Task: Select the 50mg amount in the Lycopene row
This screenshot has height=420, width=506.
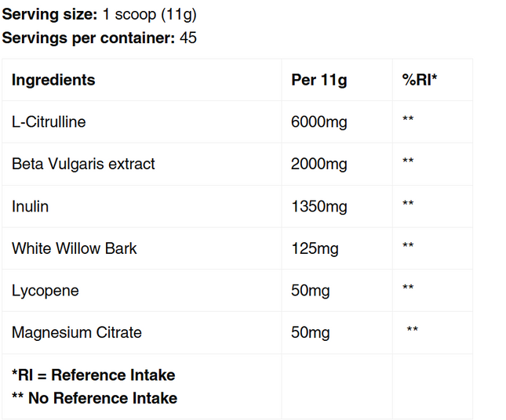Action: pyautogui.click(x=310, y=291)
